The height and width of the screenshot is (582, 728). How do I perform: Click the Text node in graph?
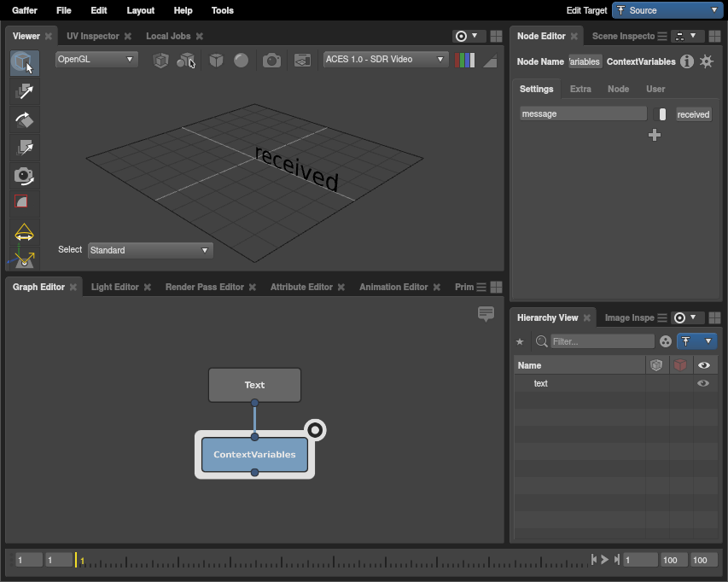tap(254, 385)
